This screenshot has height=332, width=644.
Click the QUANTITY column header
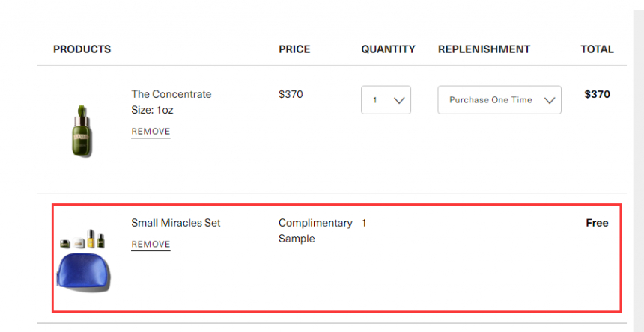(x=388, y=49)
